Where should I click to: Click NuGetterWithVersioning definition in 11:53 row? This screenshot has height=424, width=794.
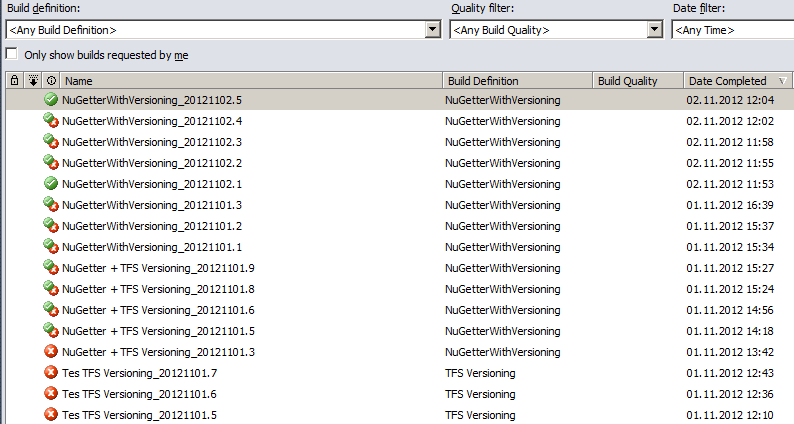pos(502,184)
